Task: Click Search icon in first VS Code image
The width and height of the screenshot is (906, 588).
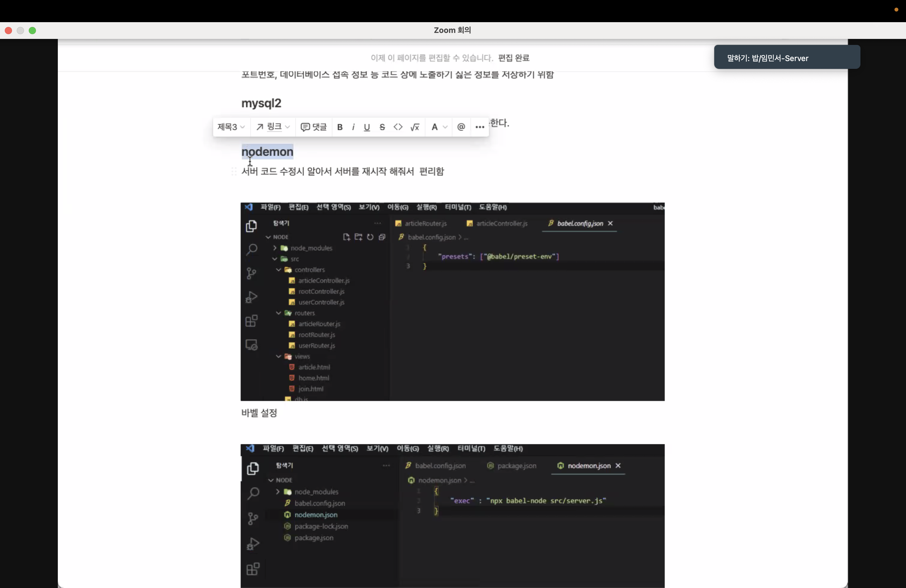Action: tap(251, 250)
